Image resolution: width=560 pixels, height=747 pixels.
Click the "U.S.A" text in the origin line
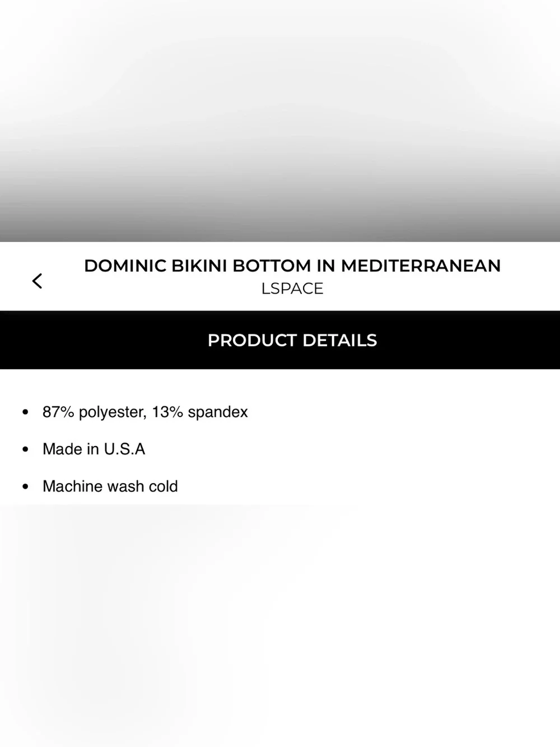click(x=124, y=449)
